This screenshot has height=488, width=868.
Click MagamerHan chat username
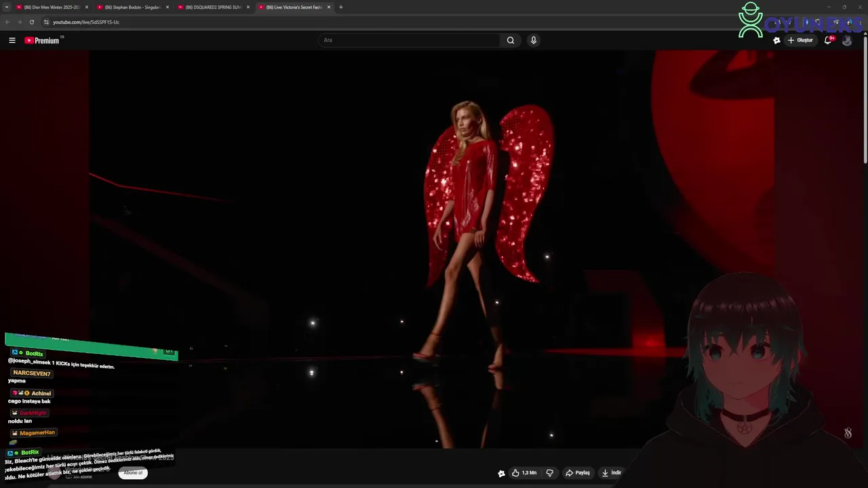pyautogui.click(x=37, y=432)
